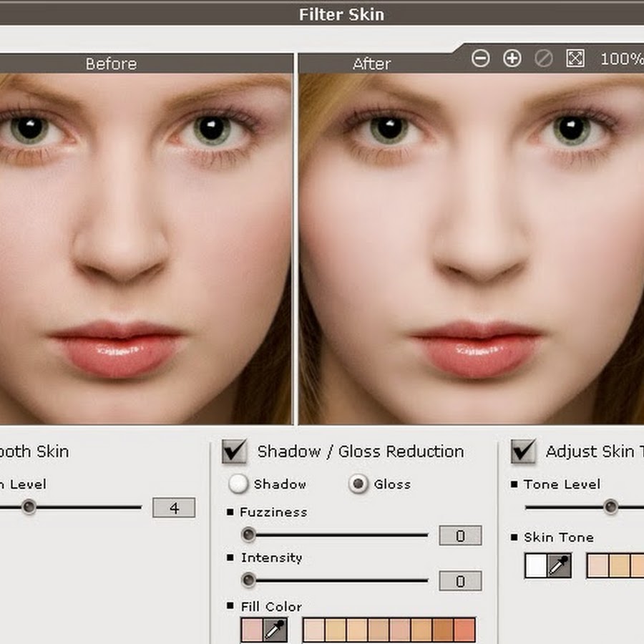Screen dimensions: 644x644
Task: Choose the dark orange-brown Fill Color swatch
Action: [442, 630]
